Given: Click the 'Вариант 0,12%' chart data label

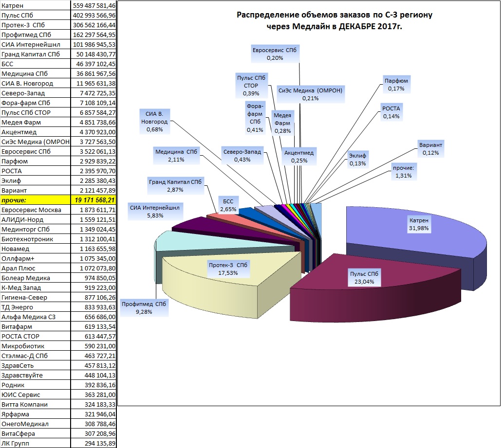Looking at the screenshot, I should point(431,149).
